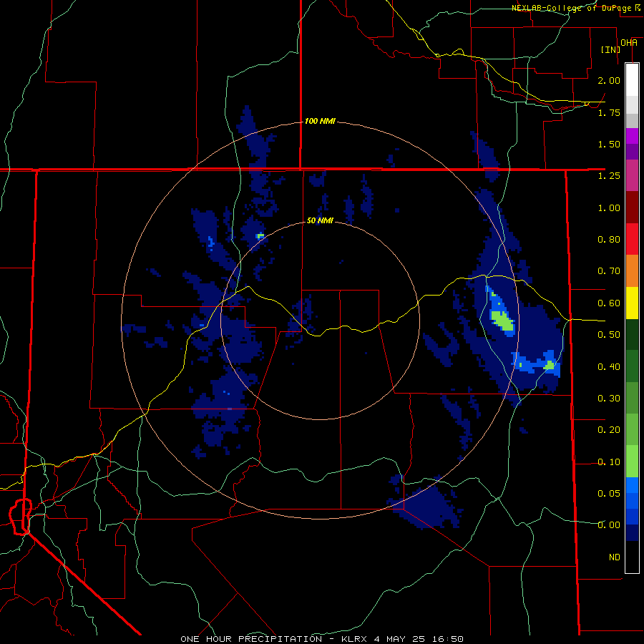The width and height of the screenshot is (644, 644).
Task: Select the dark red swatch in color scale
Action: 632,208
